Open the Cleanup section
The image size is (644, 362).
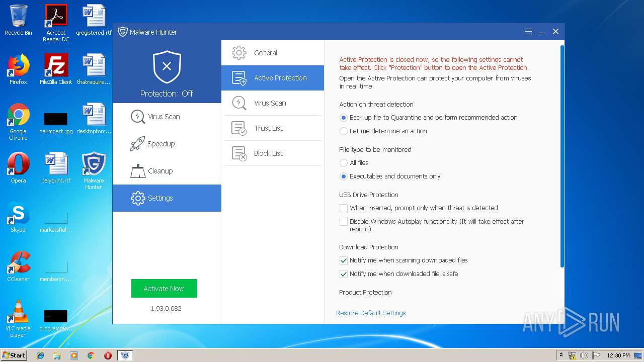[x=167, y=171]
